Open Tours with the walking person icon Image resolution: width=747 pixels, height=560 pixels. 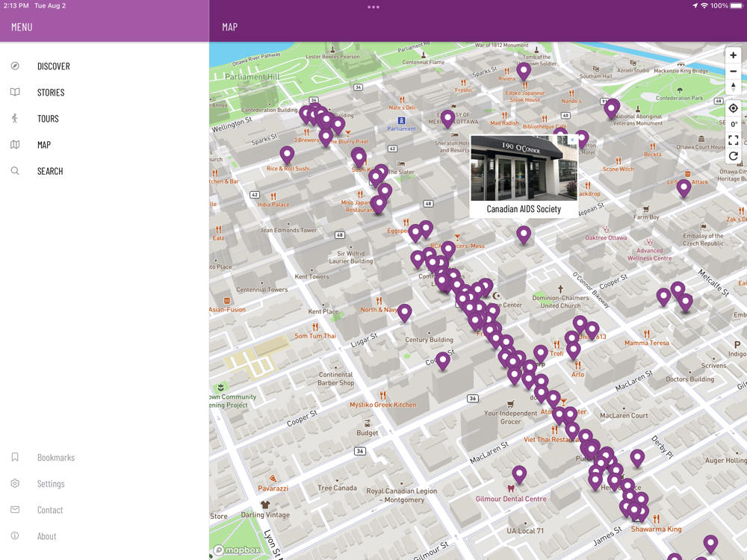pos(105,119)
